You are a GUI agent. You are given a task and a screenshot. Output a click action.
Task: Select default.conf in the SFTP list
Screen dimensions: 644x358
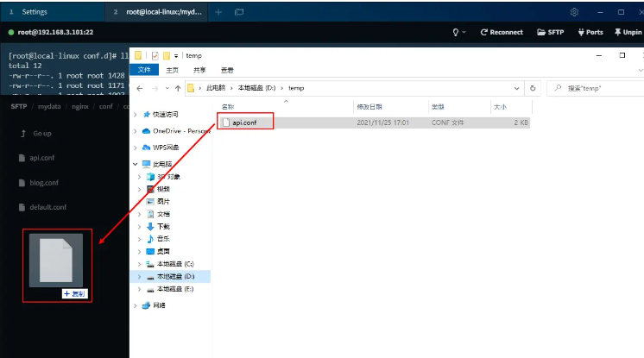click(x=48, y=207)
